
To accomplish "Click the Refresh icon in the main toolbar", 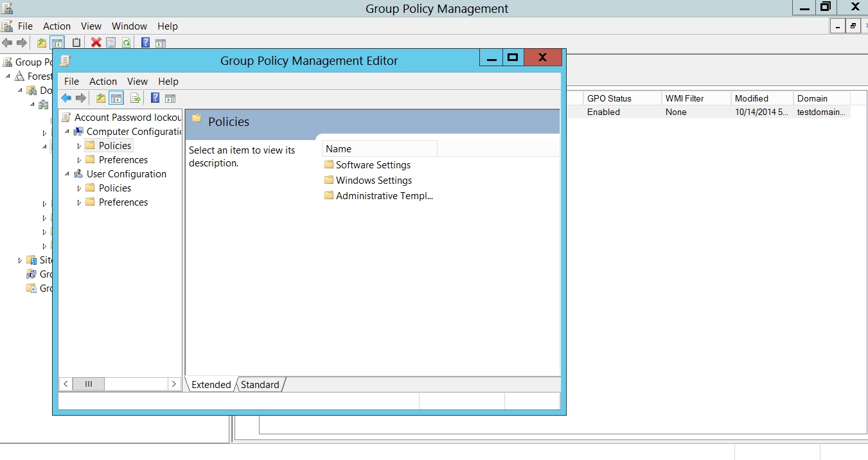I will (127, 43).
